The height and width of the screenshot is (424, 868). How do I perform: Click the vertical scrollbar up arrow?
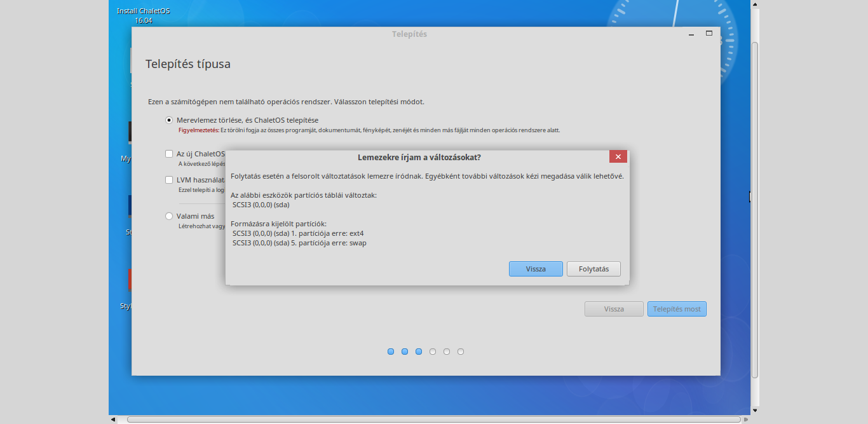click(755, 4)
